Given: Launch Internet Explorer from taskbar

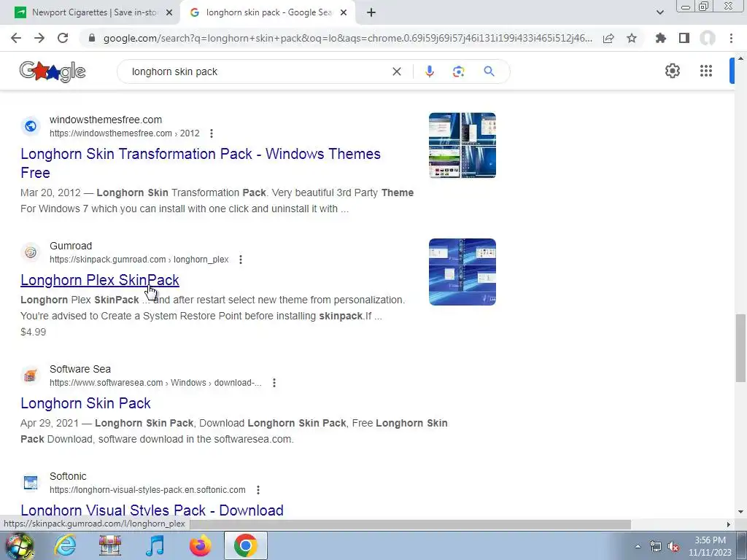Looking at the screenshot, I should (65, 545).
